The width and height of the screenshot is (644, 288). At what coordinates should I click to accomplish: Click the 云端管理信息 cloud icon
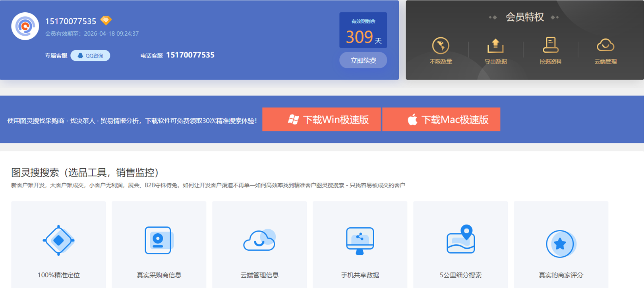tap(259, 240)
